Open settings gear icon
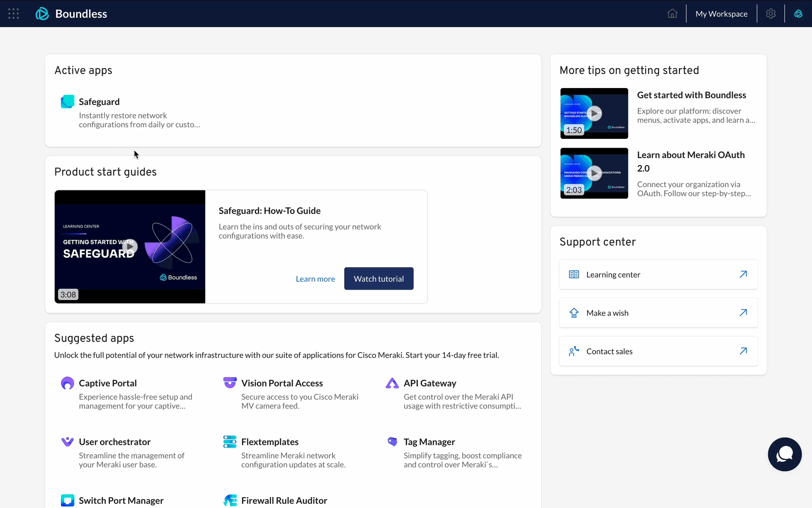This screenshot has width=812, height=508. (x=771, y=14)
